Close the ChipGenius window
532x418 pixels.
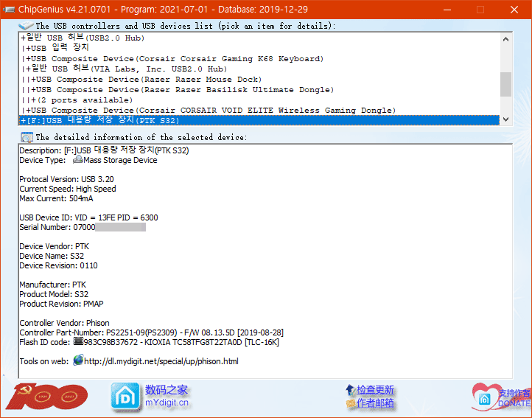point(514,10)
